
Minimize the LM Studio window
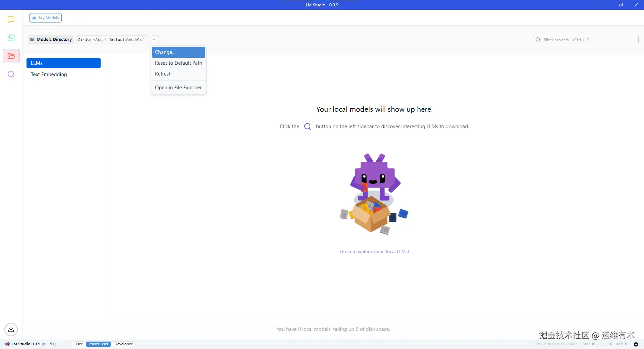[605, 5]
